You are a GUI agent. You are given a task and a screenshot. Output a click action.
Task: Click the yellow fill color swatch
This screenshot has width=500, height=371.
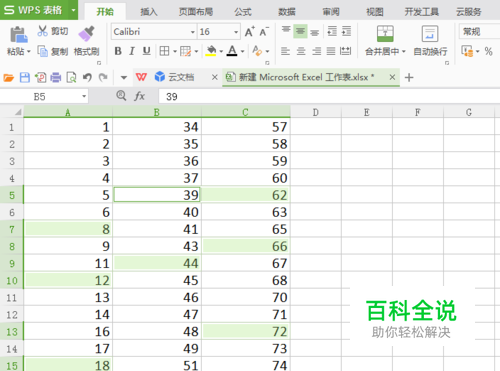211,51
